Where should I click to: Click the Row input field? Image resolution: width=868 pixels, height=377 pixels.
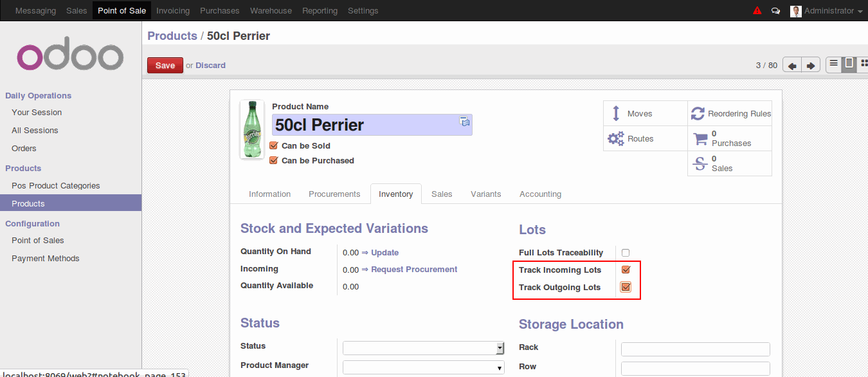[695, 369]
